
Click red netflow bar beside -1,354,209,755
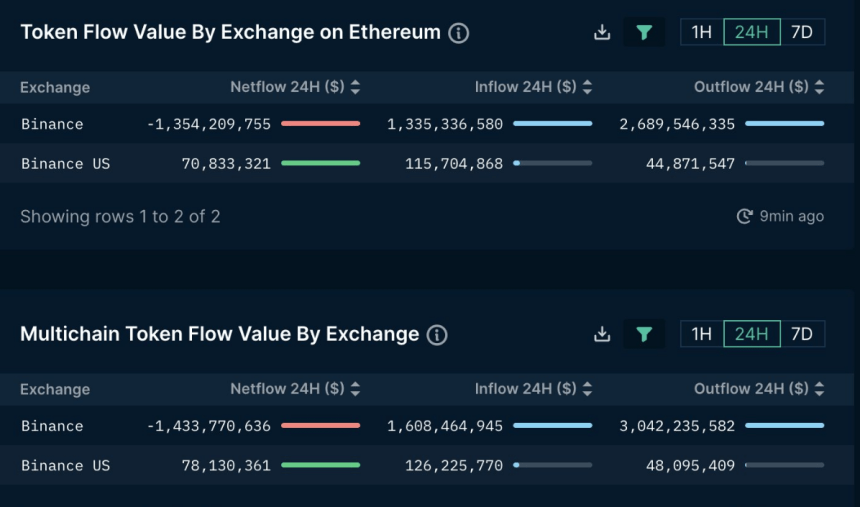coord(320,123)
